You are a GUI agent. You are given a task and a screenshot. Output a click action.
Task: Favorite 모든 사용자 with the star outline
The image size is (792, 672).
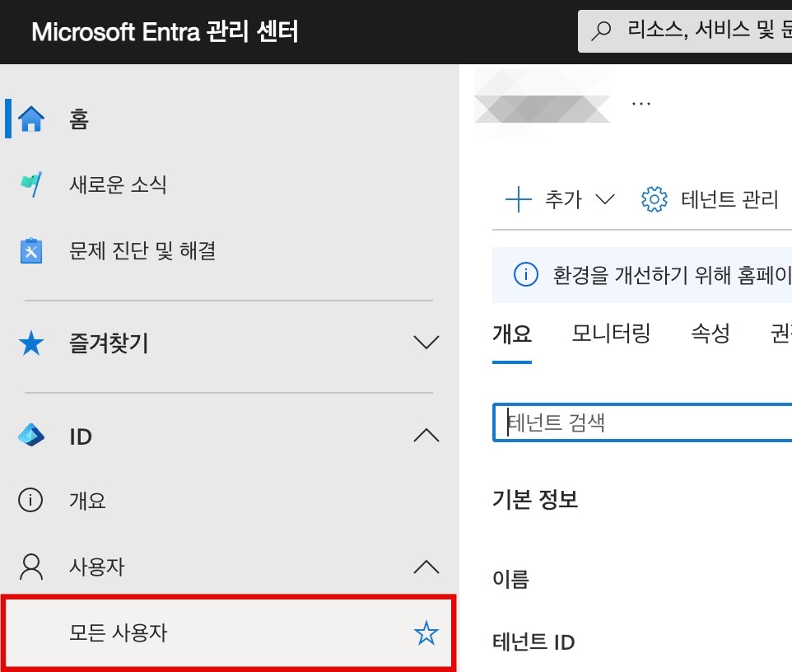tap(426, 632)
